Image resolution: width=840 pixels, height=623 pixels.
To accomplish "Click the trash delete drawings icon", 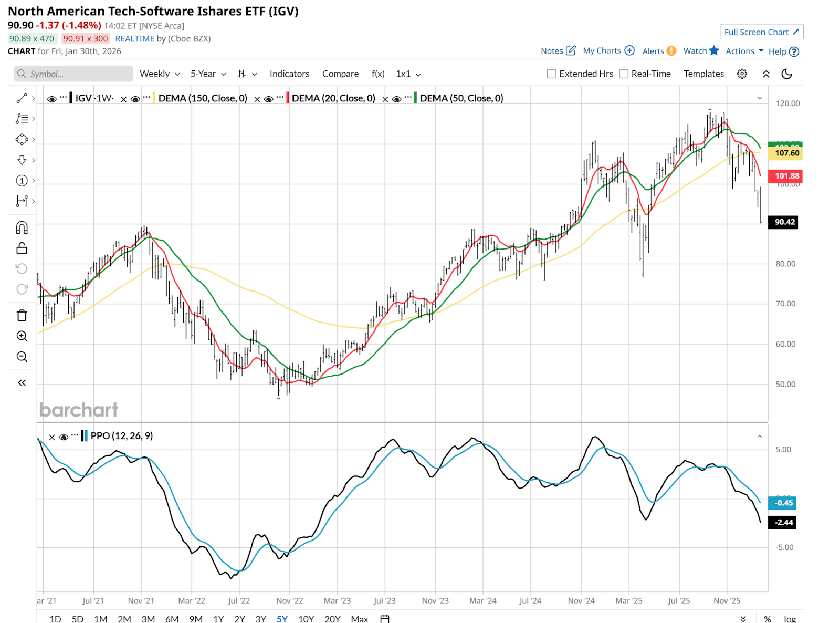I will click(x=22, y=315).
